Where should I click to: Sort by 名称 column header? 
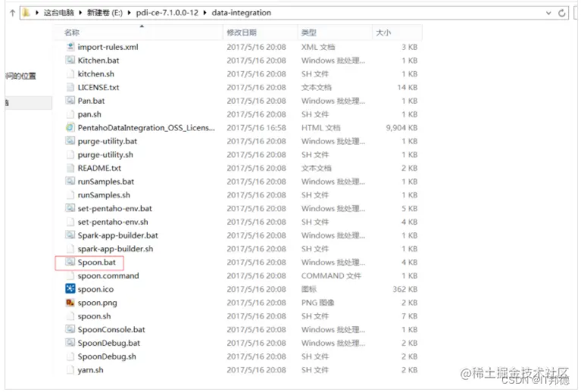(139, 33)
